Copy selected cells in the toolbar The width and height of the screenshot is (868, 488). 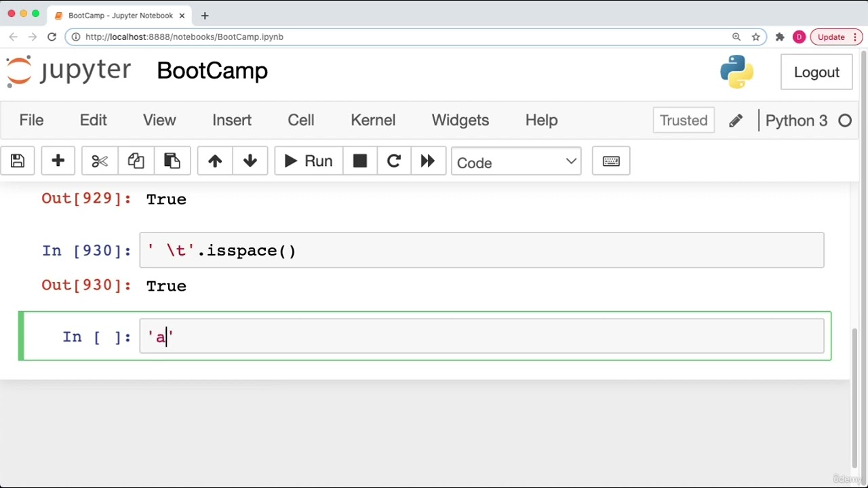pos(136,161)
